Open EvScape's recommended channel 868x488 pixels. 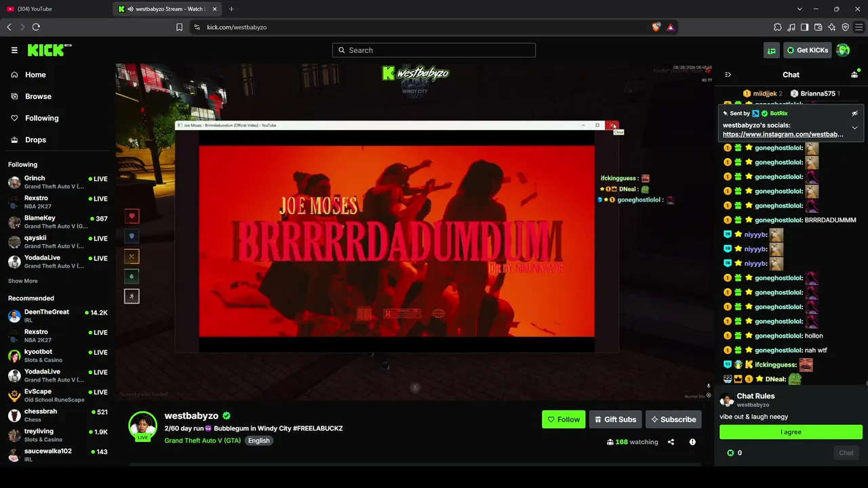tap(57, 396)
